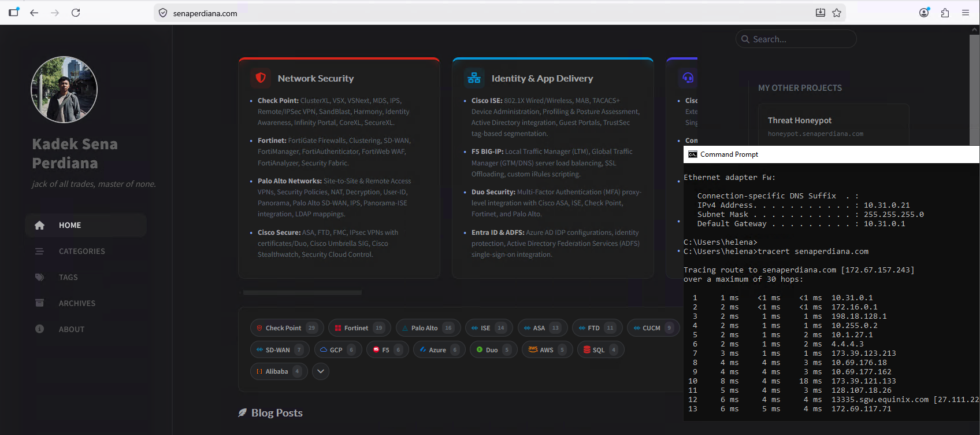The width and height of the screenshot is (980, 435).
Task: Click the tracert senaperdiana.com command line
Action: tap(776, 252)
